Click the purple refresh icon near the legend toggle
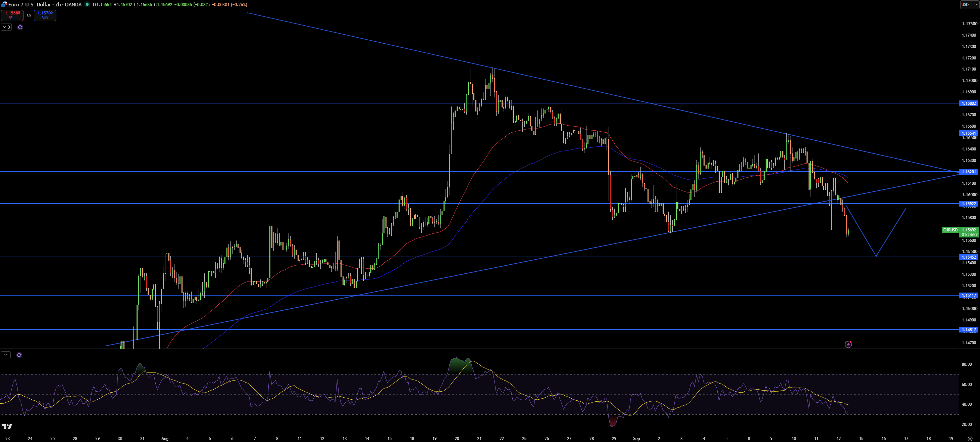This screenshot has width=980, height=442. (20, 27)
